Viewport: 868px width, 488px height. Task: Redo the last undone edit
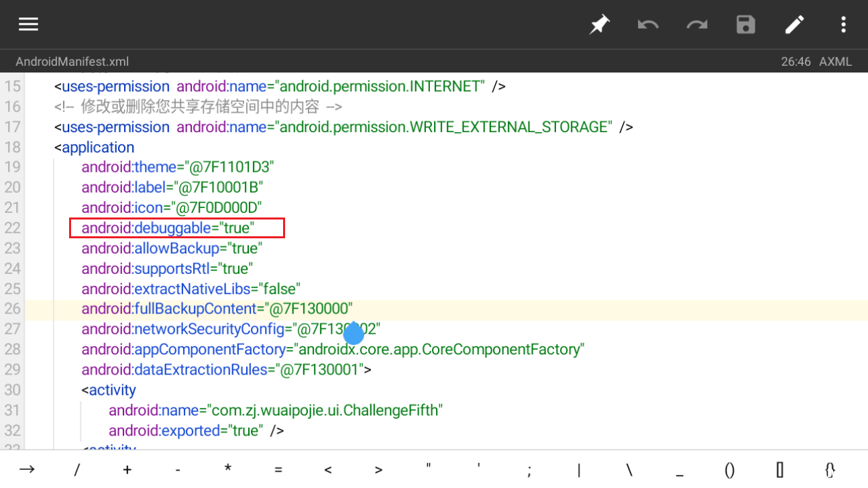coord(697,26)
